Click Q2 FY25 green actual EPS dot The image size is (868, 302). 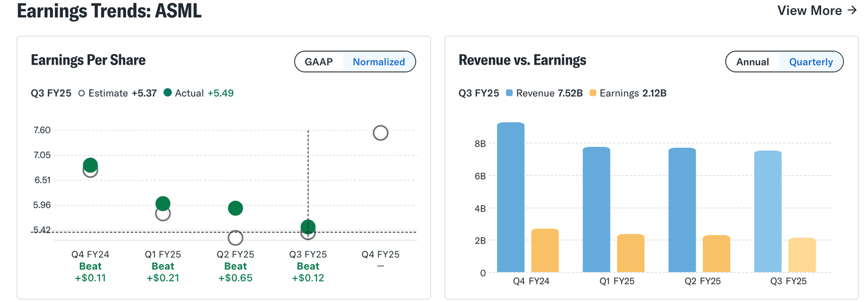pos(236,208)
